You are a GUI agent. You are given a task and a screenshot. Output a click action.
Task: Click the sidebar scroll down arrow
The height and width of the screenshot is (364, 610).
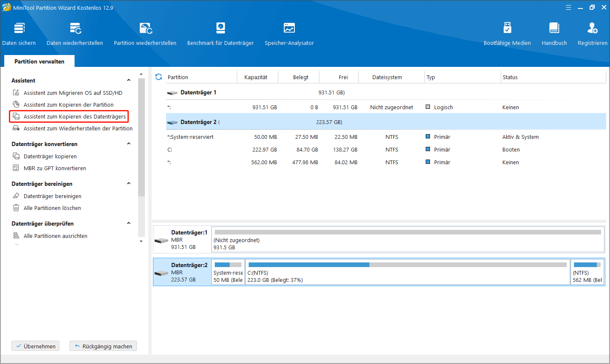(141, 241)
